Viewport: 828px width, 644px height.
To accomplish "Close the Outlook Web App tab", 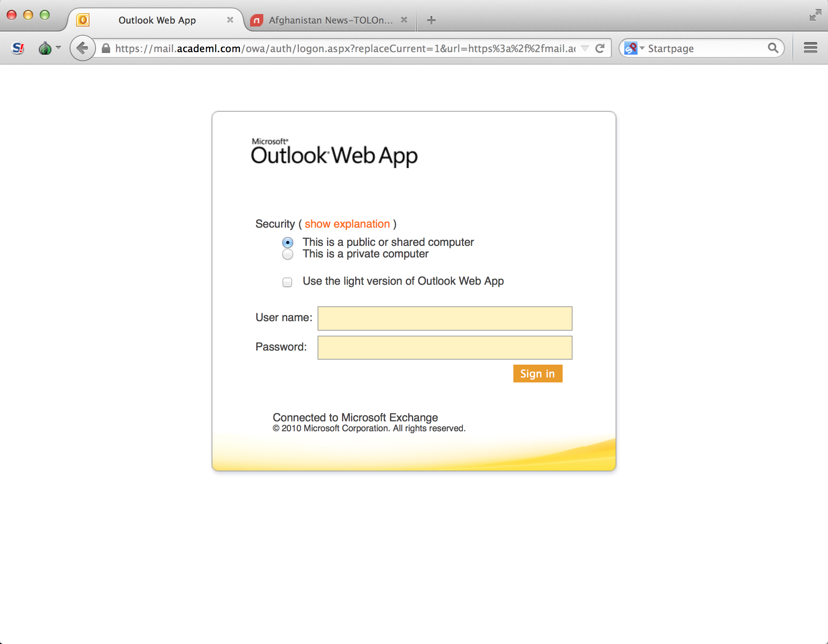I will pos(230,20).
